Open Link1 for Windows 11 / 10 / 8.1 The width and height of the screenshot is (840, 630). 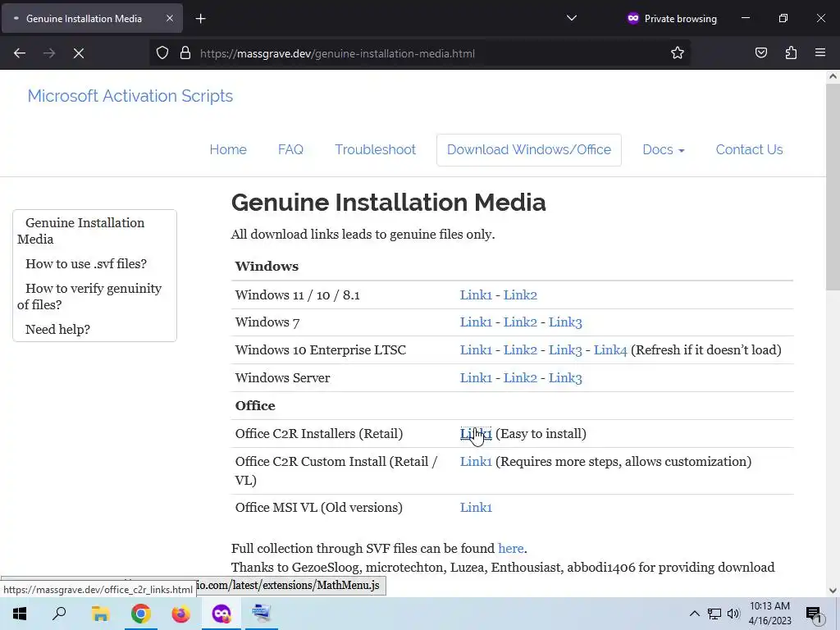pos(476,294)
